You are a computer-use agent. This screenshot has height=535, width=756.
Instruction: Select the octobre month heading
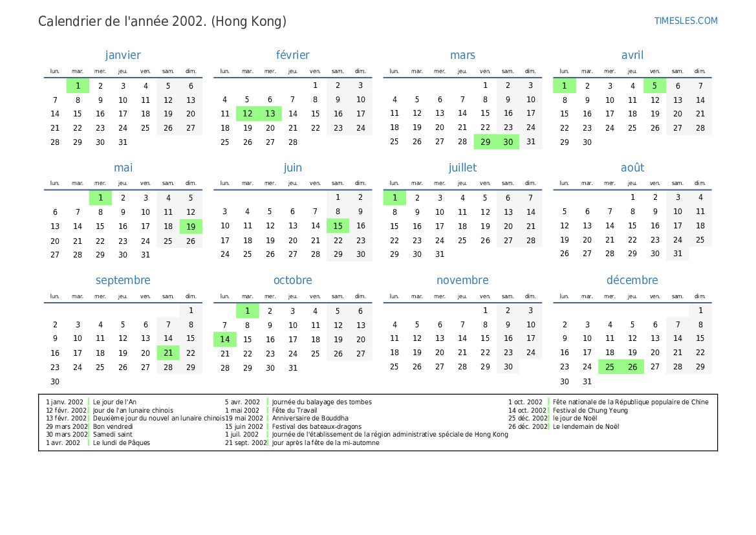pos(293,280)
